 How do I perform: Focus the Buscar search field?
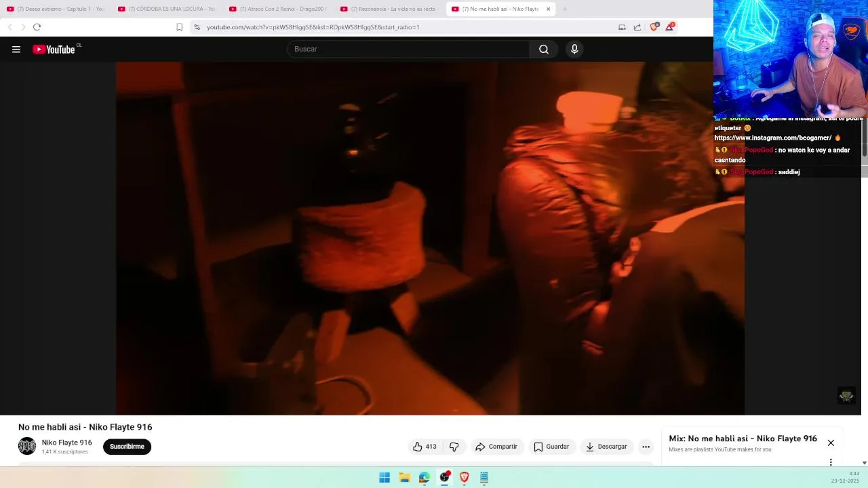tap(408, 49)
